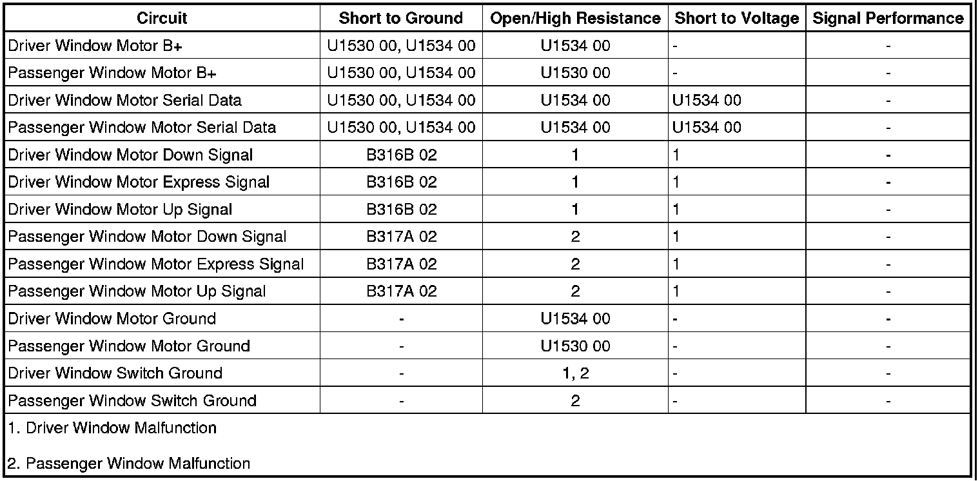Select Passenger Window Motor Up Signal label

point(137,291)
